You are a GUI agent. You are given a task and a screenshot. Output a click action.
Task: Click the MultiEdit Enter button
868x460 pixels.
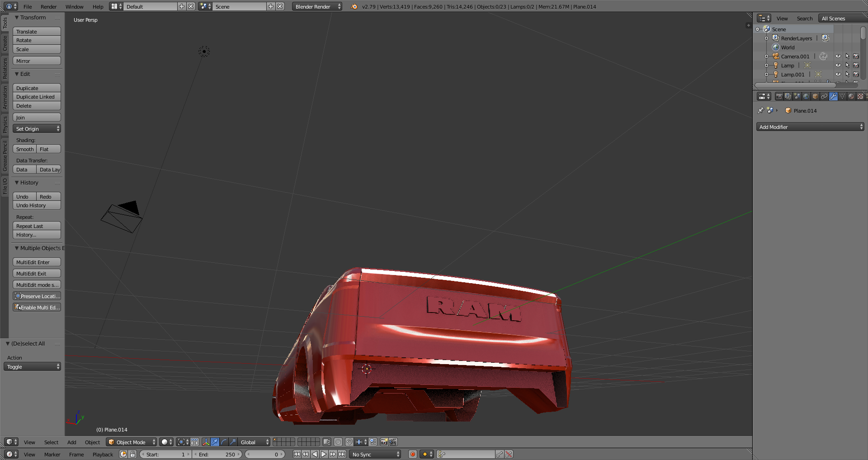tap(37, 262)
